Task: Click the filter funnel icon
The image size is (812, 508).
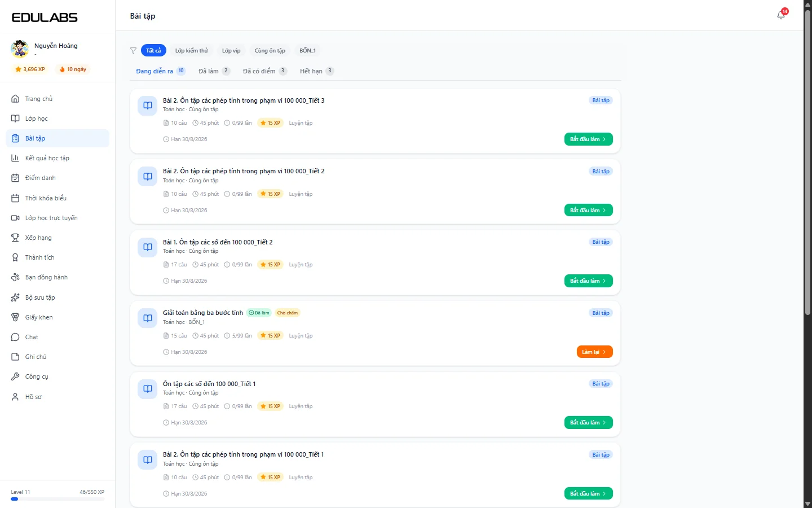Action: pos(133,51)
